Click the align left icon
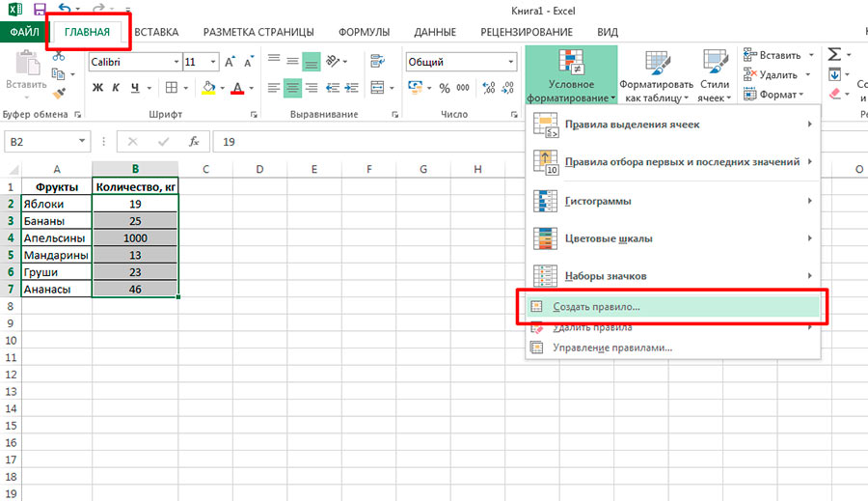The width and height of the screenshot is (868, 501). pos(274,88)
